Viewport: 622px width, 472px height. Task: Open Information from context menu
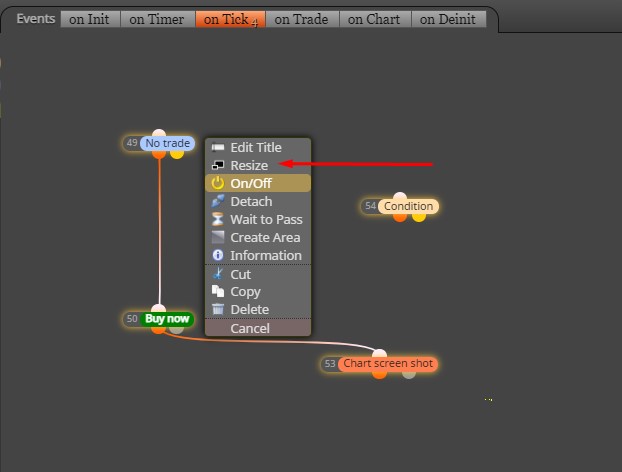pyautogui.click(x=258, y=255)
